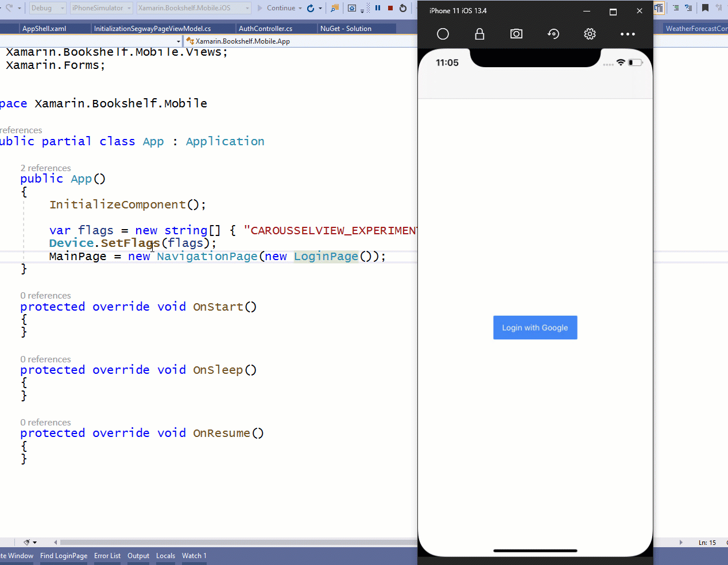
Task: Expand the Refresh button dropdown arrow
Action: click(320, 8)
